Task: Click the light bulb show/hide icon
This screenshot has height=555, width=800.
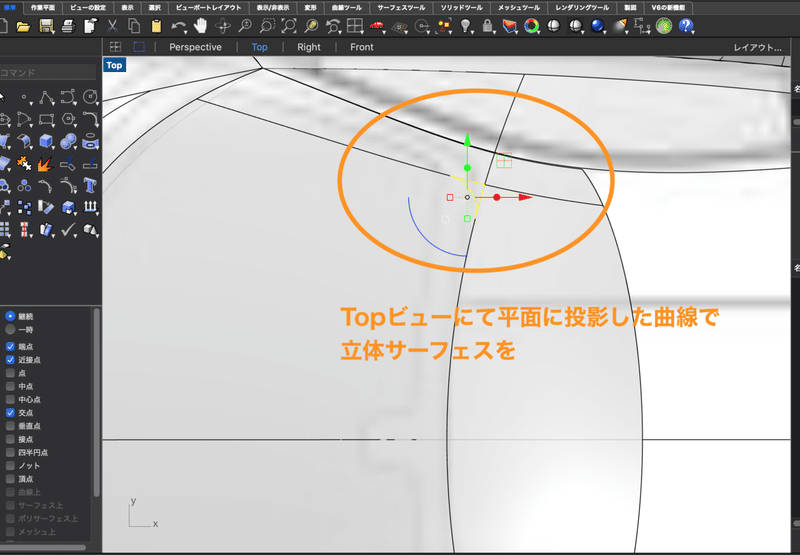Action: click(465, 26)
